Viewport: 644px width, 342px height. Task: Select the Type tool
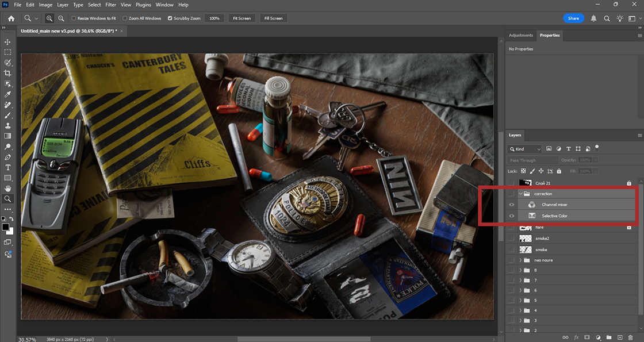[7, 167]
